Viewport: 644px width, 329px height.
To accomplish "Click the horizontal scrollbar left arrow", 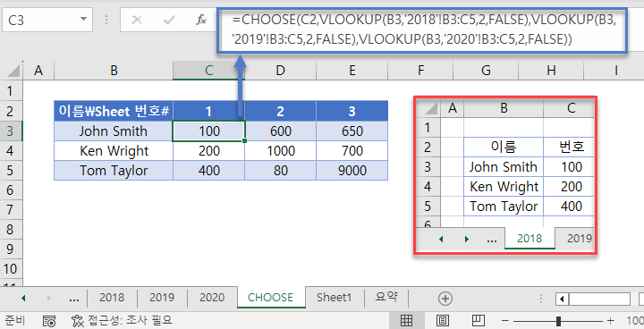I will [x=562, y=299].
